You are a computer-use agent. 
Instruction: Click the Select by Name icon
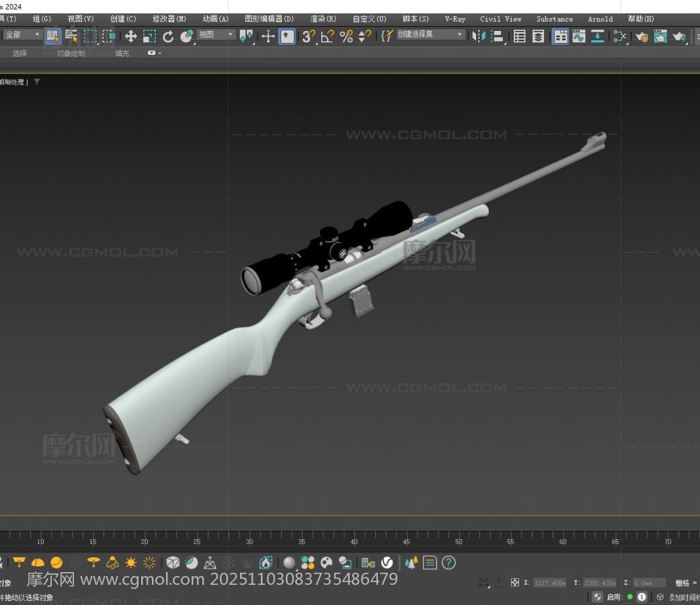pos(71,36)
